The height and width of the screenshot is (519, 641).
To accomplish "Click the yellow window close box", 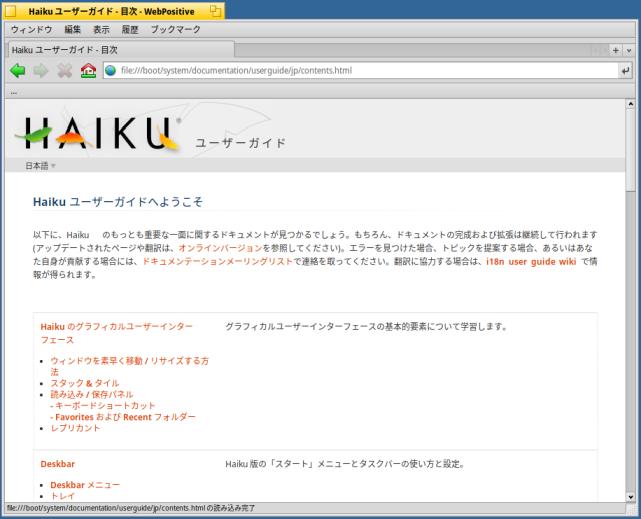I will [10, 11].
